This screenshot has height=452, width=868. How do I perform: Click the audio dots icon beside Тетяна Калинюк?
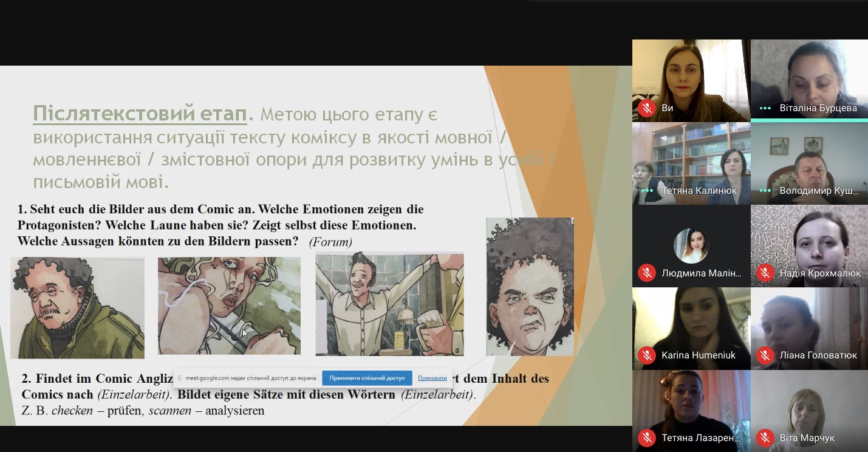click(647, 191)
